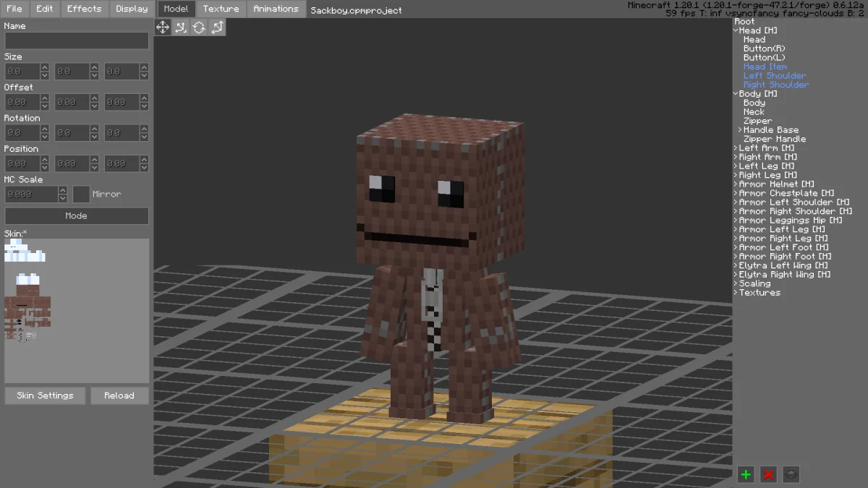Click the Mode button

[x=77, y=215]
